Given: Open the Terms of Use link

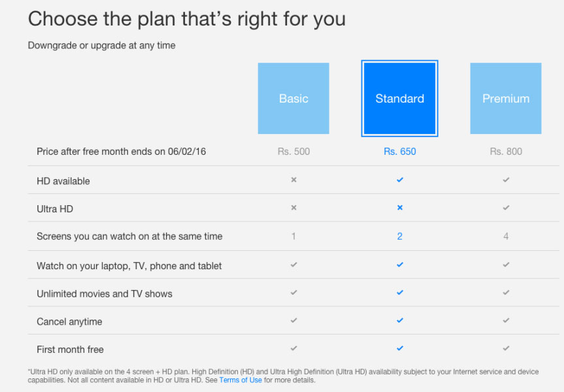Looking at the screenshot, I should (x=241, y=380).
